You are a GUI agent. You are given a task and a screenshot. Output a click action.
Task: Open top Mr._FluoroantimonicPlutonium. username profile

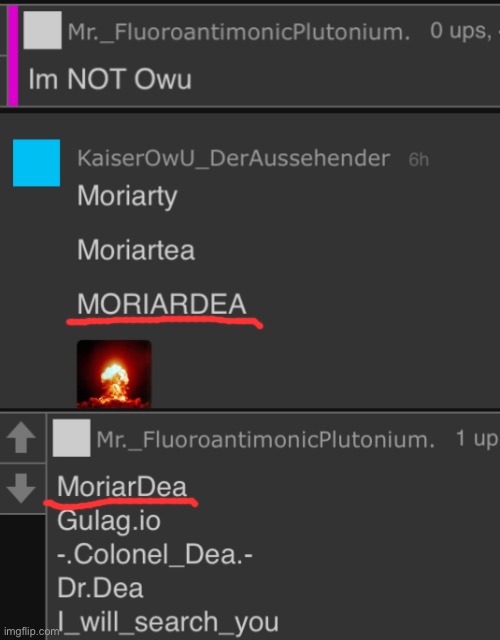click(x=239, y=32)
